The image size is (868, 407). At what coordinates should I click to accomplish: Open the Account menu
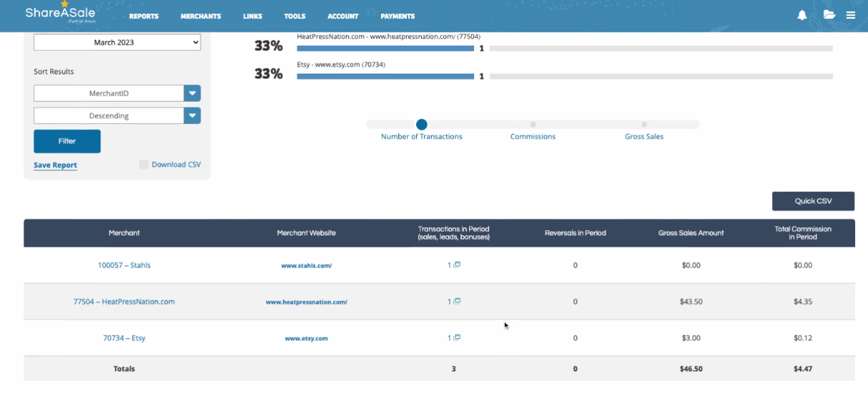(343, 16)
